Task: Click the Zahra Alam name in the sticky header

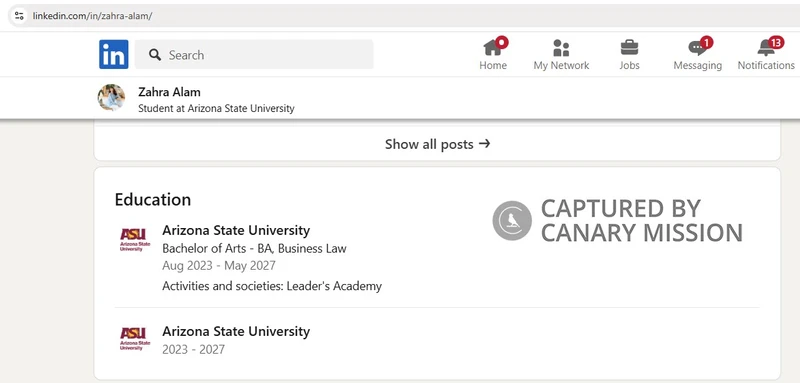Action: click(x=169, y=92)
